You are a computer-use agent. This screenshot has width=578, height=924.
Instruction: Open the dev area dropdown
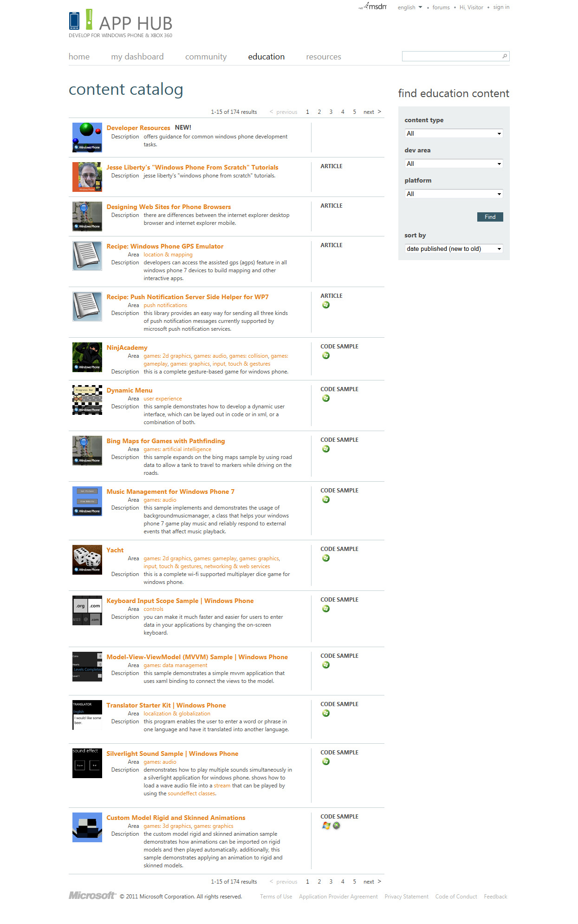(454, 164)
